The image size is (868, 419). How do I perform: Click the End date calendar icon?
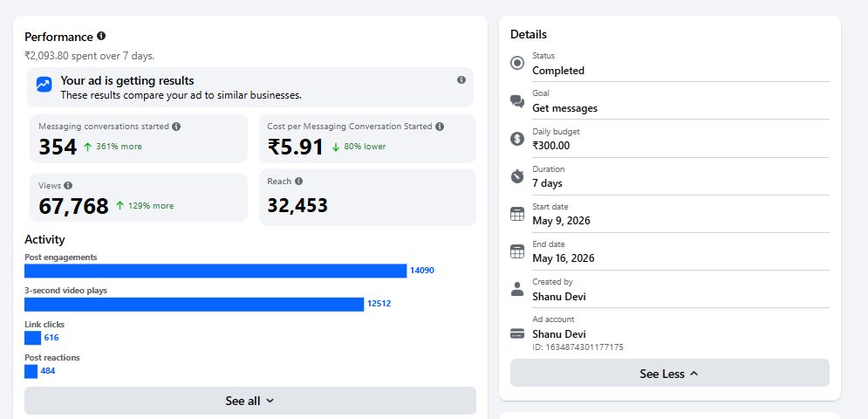tap(517, 251)
